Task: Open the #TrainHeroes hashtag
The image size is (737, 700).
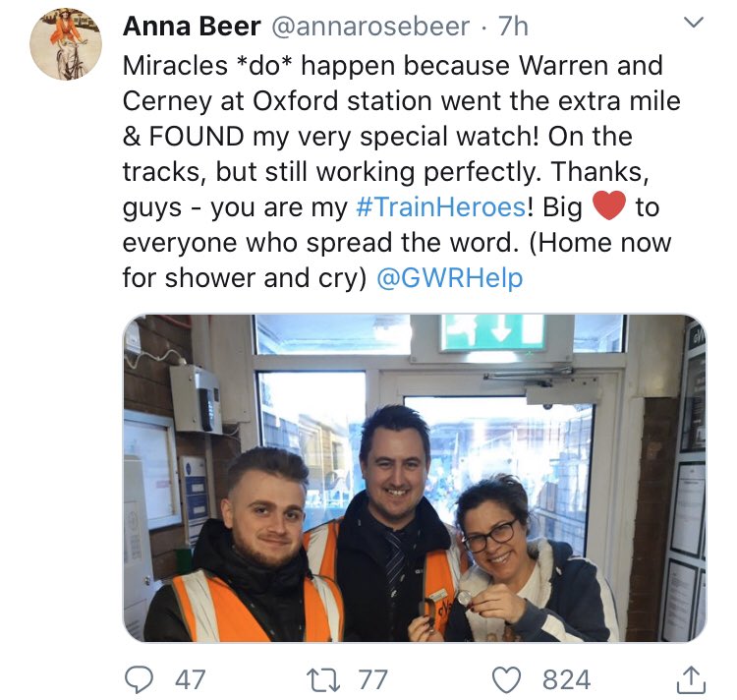Action: [440, 206]
